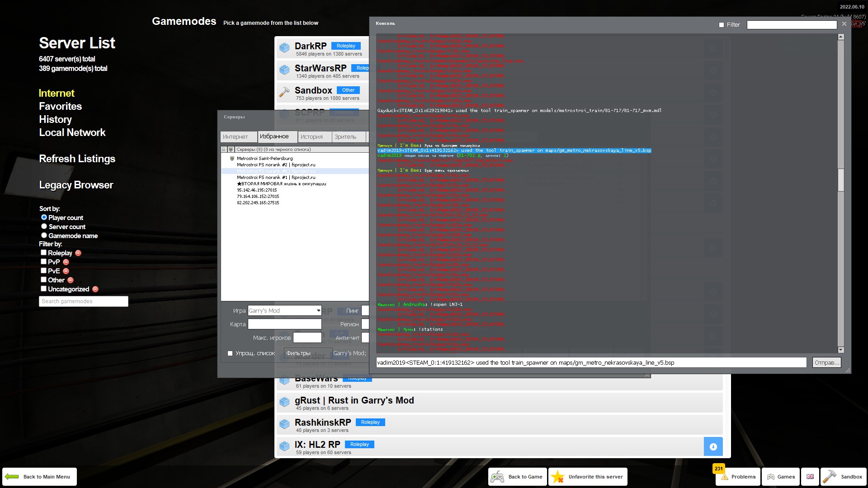Click the download icon on IX: HL2 RP
The height and width of the screenshot is (488, 868).
[713, 447]
